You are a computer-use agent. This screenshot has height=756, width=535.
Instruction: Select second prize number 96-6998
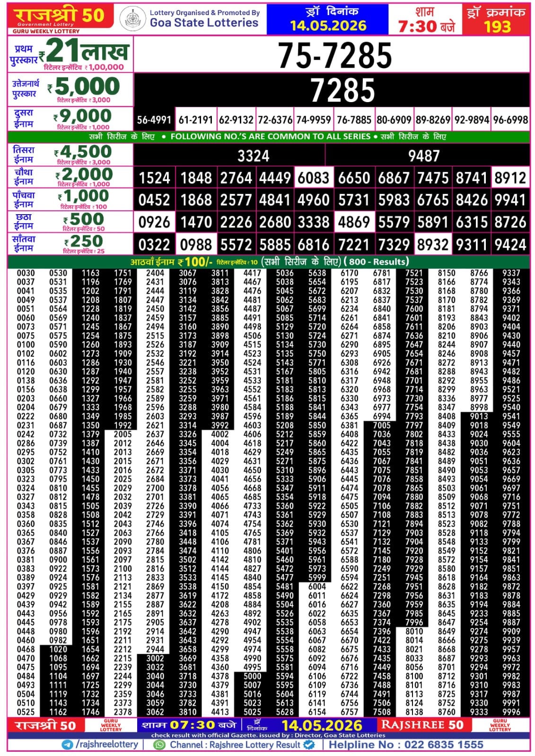[x=510, y=120]
